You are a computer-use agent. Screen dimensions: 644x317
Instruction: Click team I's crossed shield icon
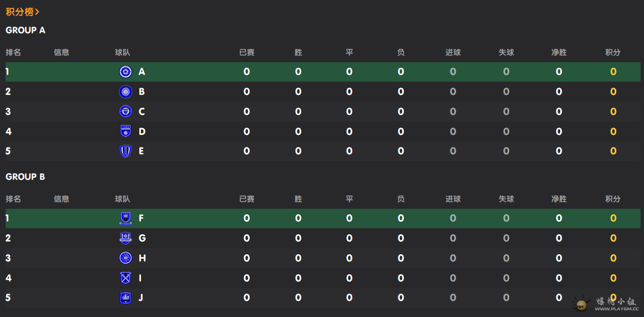pyautogui.click(x=126, y=278)
